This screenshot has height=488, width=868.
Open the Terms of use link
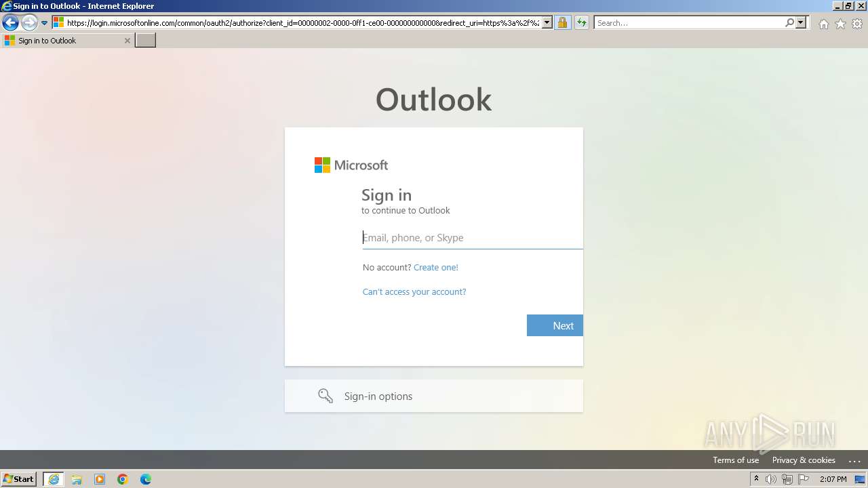pyautogui.click(x=736, y=460)
